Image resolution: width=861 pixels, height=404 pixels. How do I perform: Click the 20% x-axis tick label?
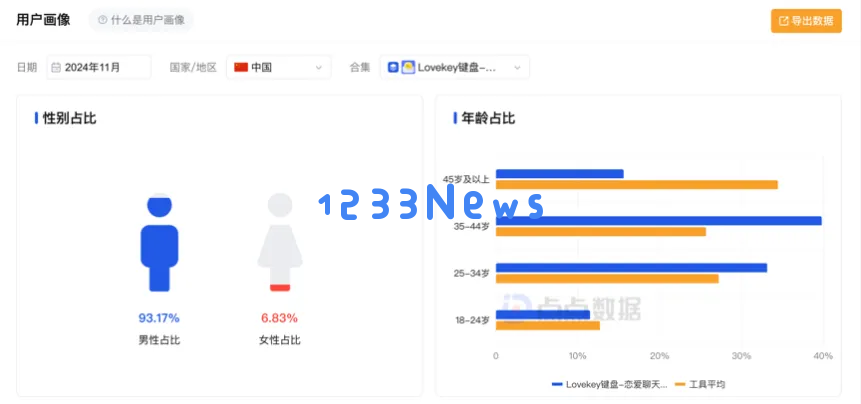tap(659, 356)
